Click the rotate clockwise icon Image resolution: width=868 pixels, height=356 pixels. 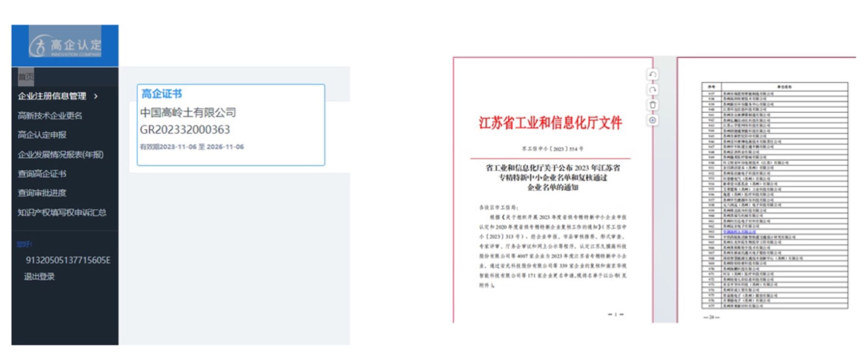click(x=652, y=90)
